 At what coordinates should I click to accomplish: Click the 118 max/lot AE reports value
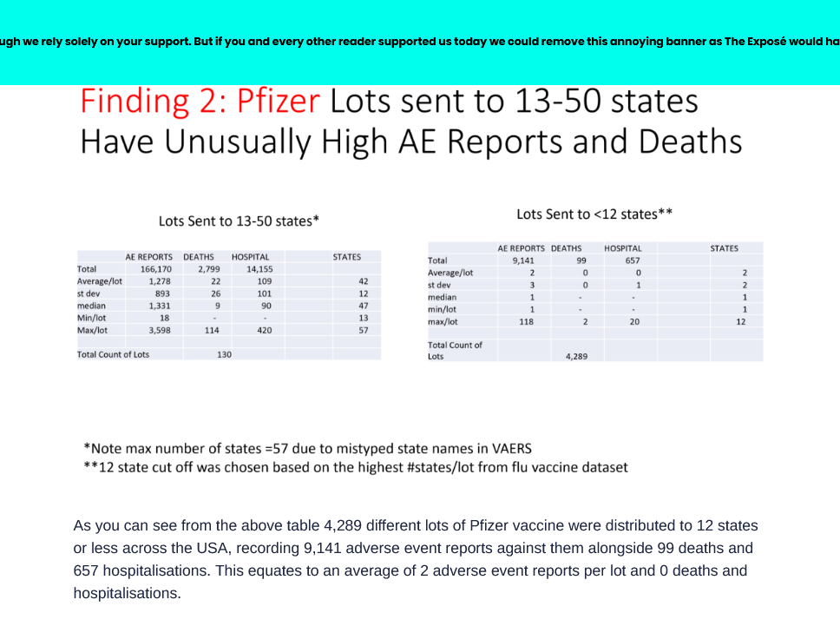tap(526, 321)
